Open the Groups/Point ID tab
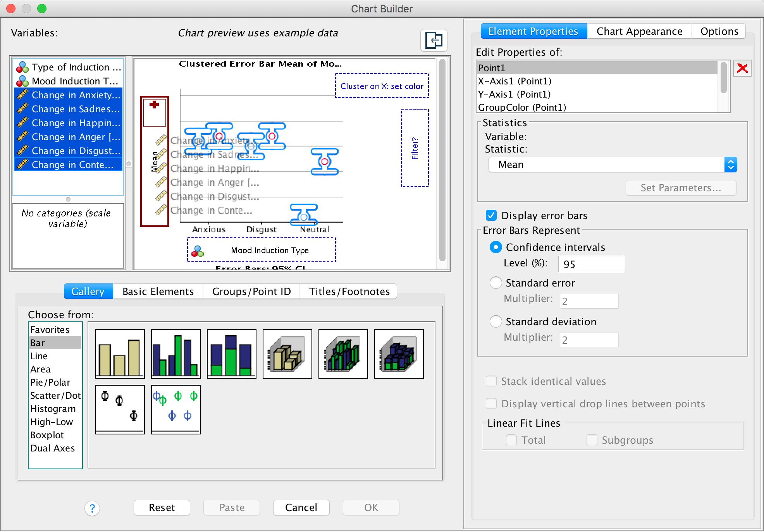This screenshot has height=532, width=764. coord(251,291)
